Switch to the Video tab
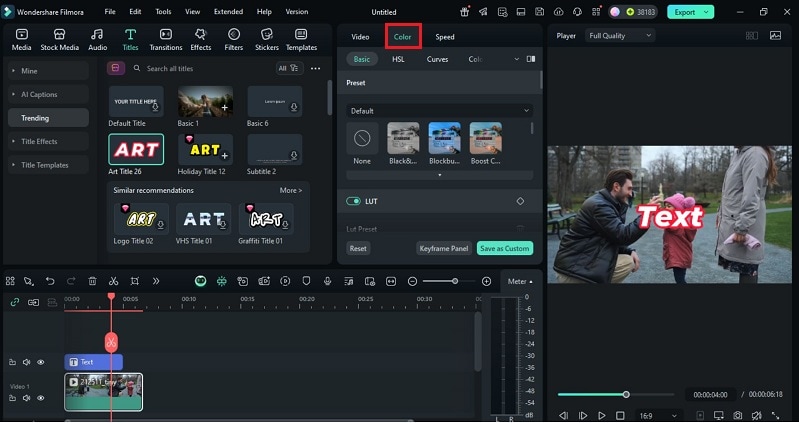Image resolution: width=799 pixels, height=423 pixels. [x=360, y=37]
